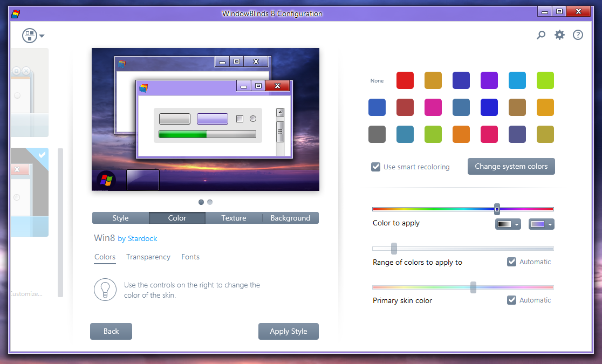Image resolution: width=602 pixels, height=364 pixels.
Task: Click the WindowBlinds app icon in title bar
Action: tap(16, 14)
